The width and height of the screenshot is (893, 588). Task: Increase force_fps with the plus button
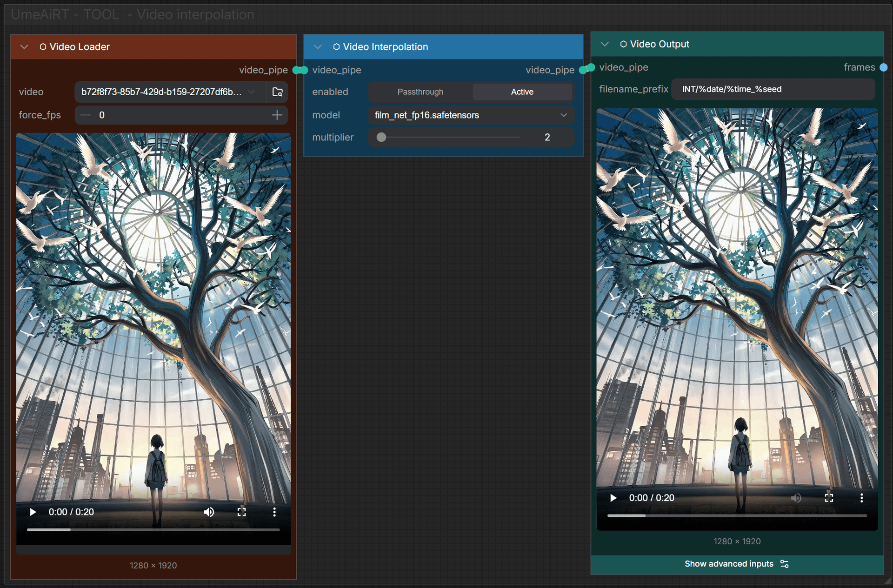277,115
